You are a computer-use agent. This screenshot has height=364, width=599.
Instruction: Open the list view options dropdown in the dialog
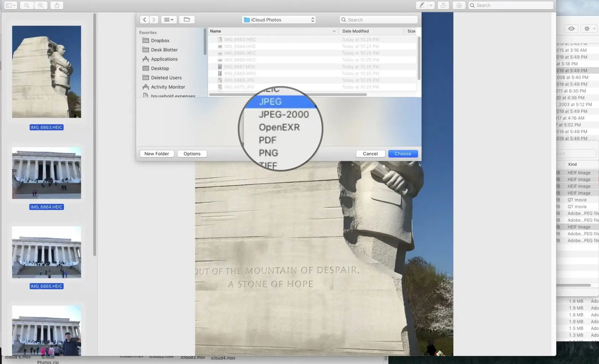pyautogui.click(x=168, y=19)
